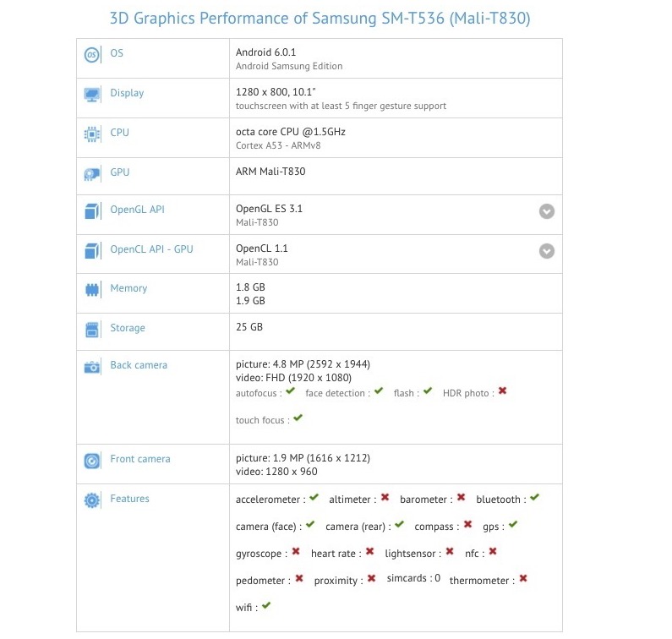Click the HDR photo red cross
672x639 pixels.
click(x=502, y=390)
